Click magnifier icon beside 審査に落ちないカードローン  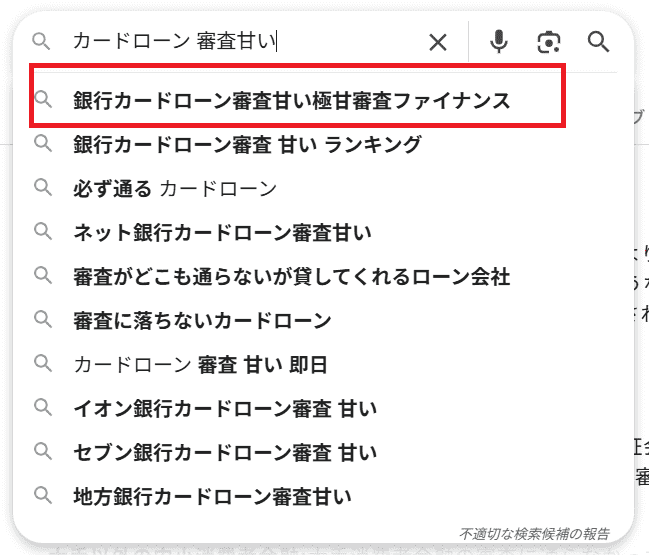(42, 319)
